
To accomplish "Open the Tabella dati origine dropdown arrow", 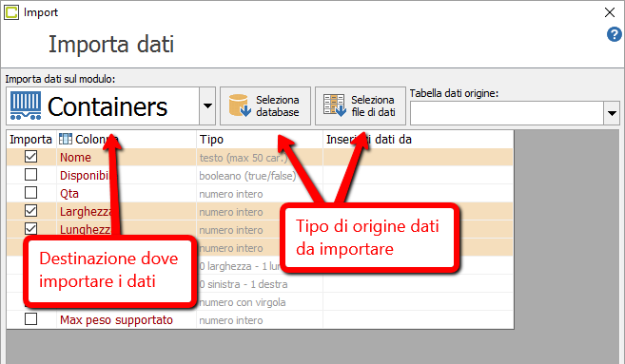I will (612, 113).
